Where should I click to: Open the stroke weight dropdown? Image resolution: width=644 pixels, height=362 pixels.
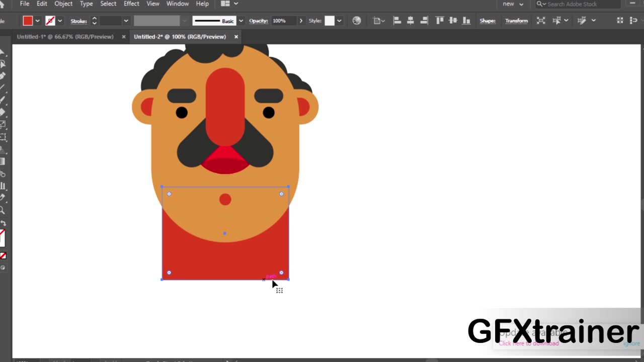click(x=126, y=21)
